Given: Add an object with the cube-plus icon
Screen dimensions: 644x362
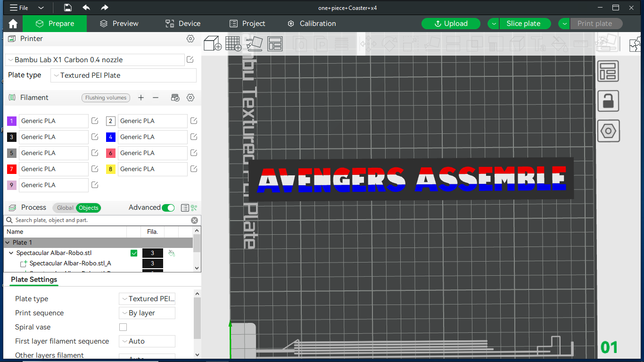Looking at the screenshot, I should click(213, 43).
